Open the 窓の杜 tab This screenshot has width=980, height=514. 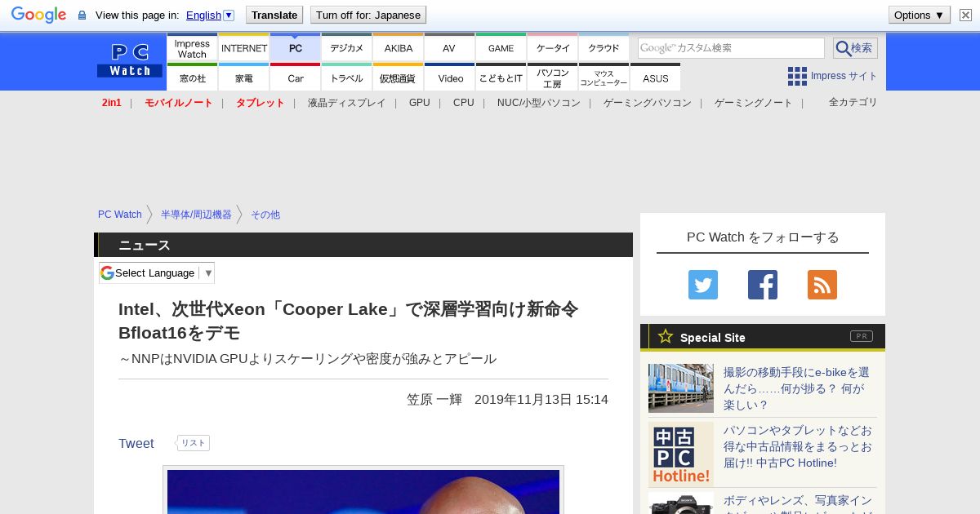click(x=192, y=78)
